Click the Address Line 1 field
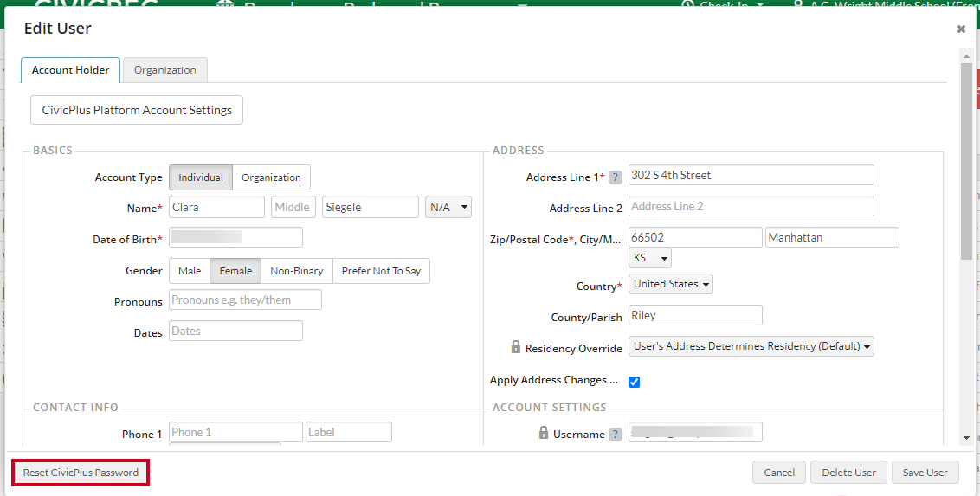980x496 pixels. 751,176
